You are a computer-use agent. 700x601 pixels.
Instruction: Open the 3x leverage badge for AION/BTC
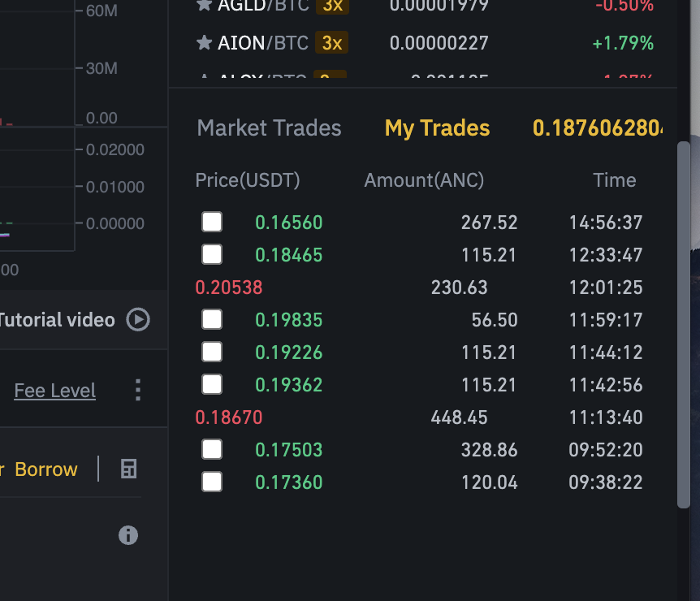click(x=332, y=43)
